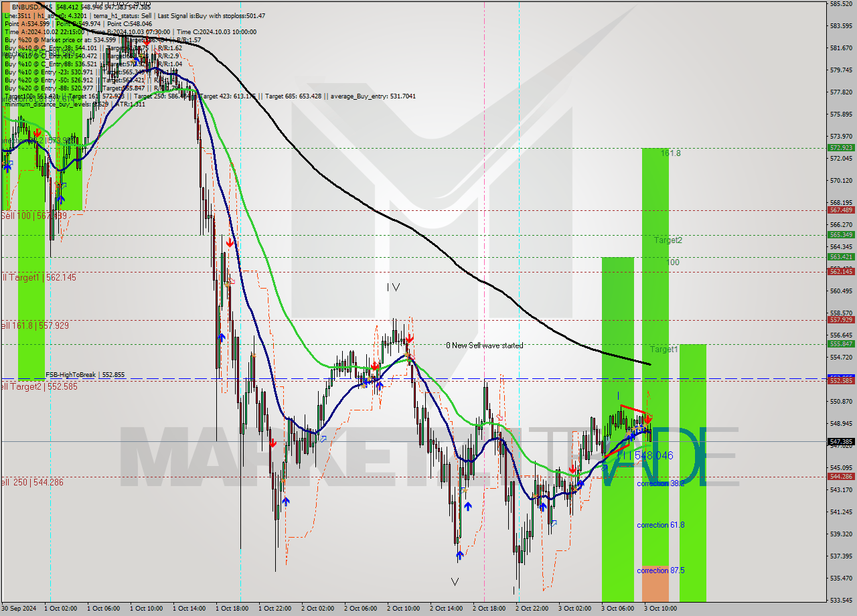
Task: Click the 533.545 price axis value
Action: [841, 601]
